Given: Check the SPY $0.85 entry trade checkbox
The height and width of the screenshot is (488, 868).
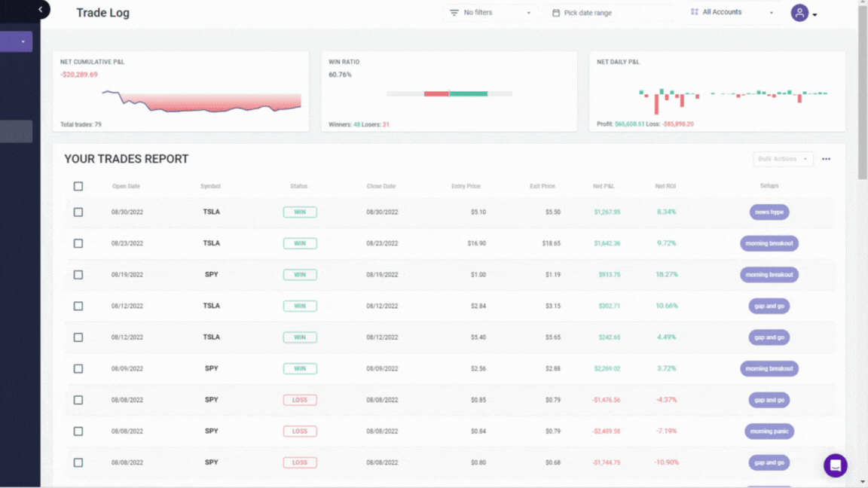Looking at the screenshot, I should (x=78, y=400).
